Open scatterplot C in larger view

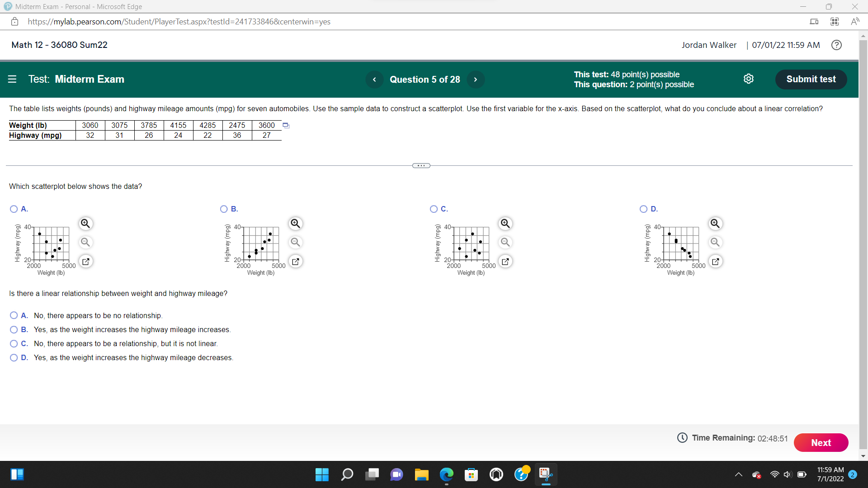tap(505, 261)
